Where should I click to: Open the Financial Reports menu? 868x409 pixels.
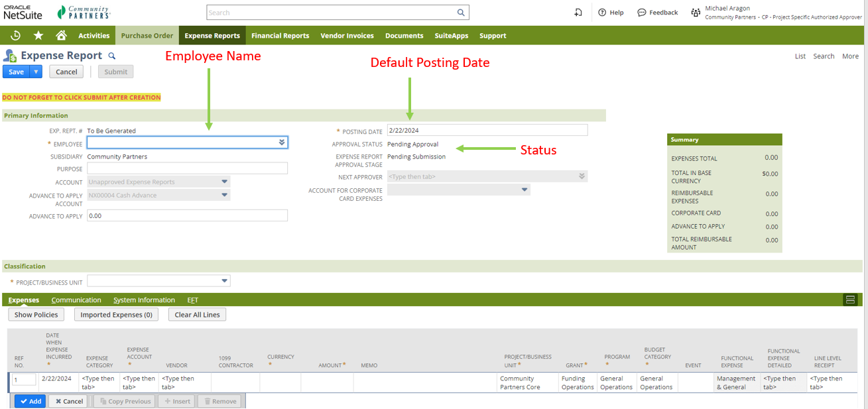pos(280,36)
